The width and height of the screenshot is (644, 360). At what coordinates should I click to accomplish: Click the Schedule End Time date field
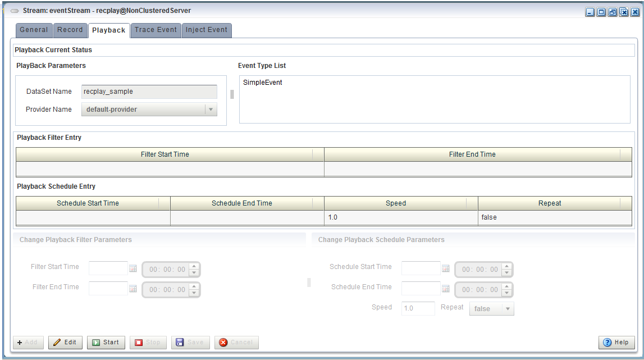click(421, 289)
